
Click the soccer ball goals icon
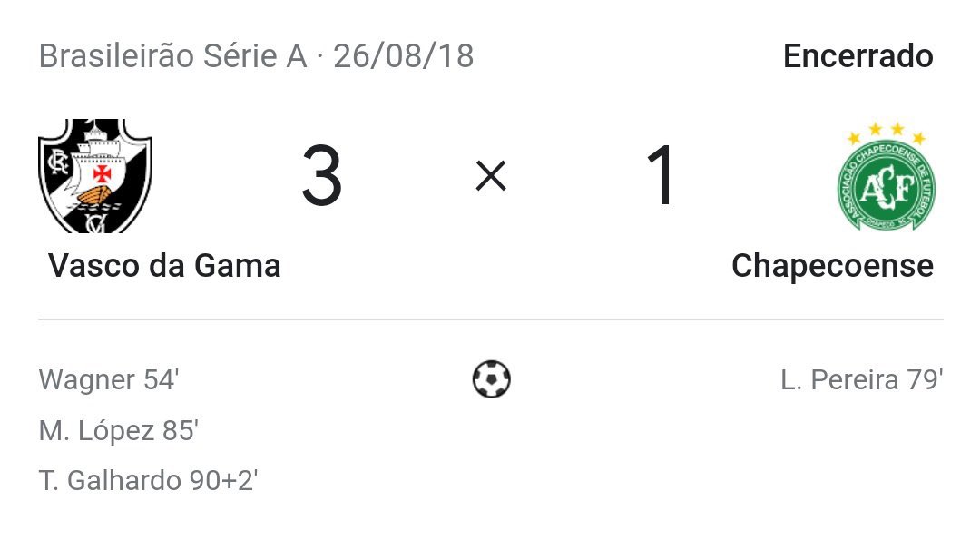pos(491,378)
